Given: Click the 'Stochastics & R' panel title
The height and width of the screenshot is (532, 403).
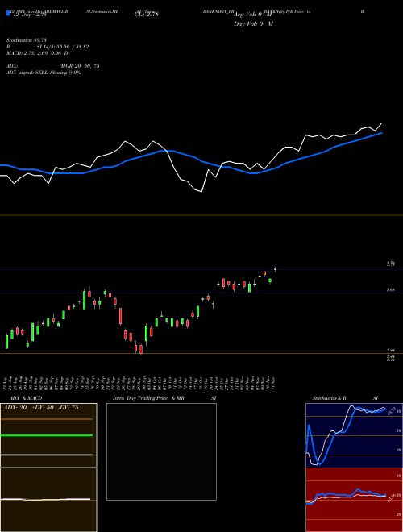Looking at the screenshot, I should 330,398.
